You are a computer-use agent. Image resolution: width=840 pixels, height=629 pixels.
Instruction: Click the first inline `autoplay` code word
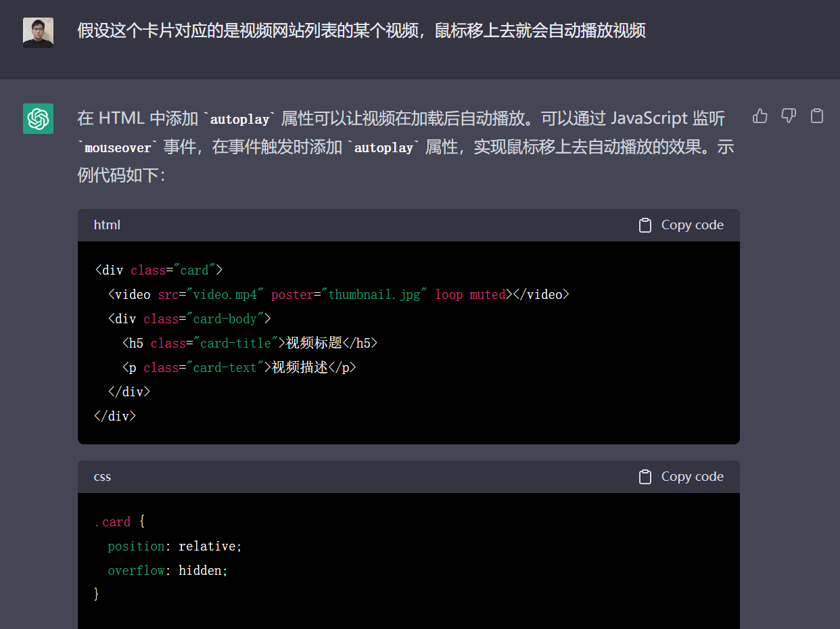pyautogui.click(x=240, y=120)
